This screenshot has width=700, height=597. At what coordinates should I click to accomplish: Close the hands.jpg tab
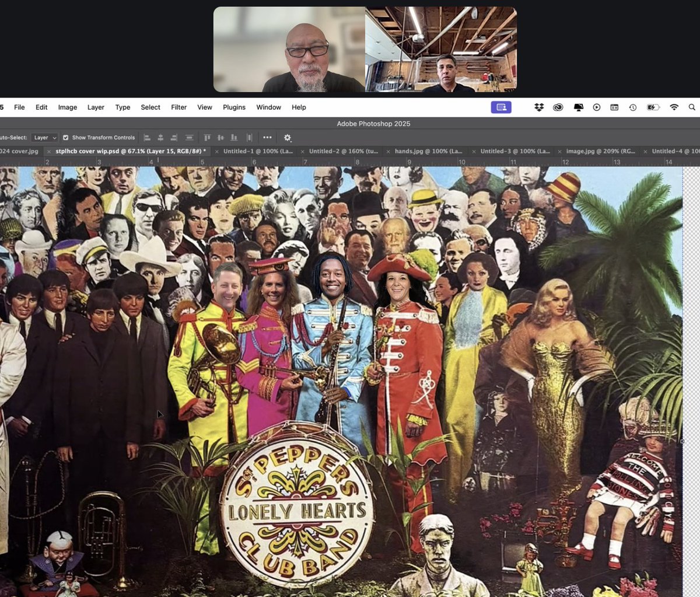tap(388, 152)
